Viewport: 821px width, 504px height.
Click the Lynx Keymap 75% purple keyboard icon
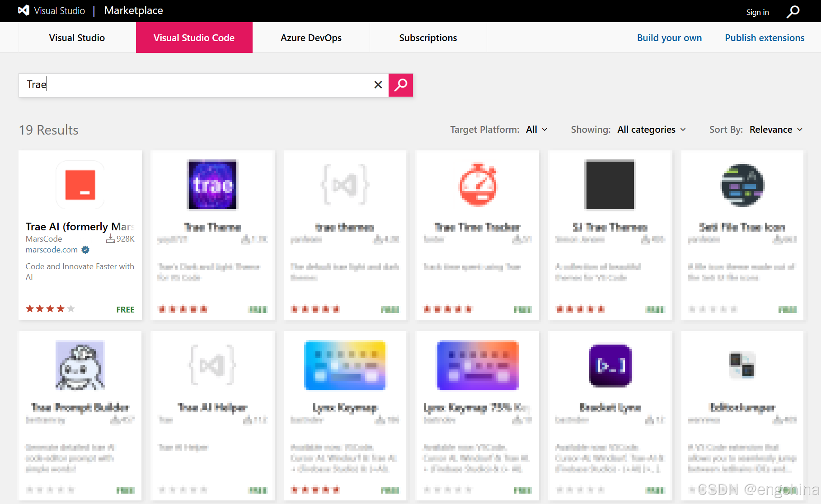478,365
